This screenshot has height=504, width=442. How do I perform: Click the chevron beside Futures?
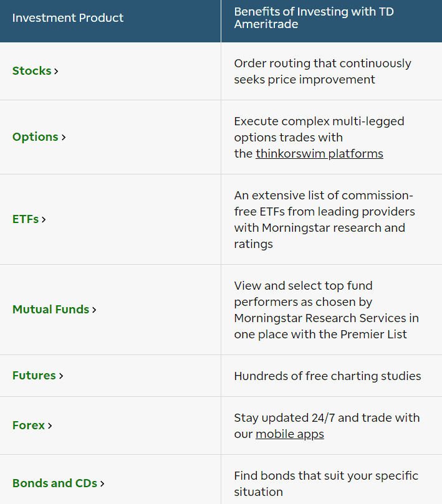point(62,376)
